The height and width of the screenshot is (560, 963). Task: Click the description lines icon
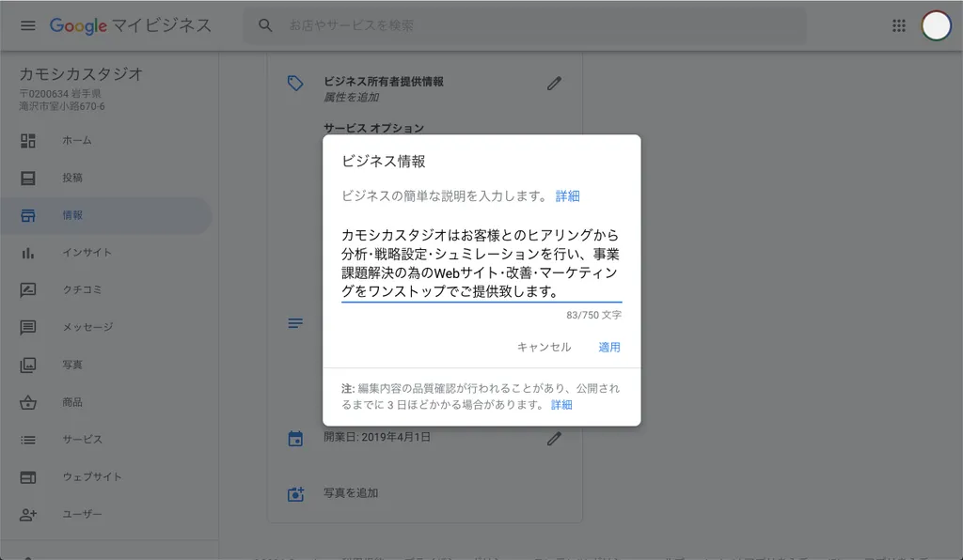295,323
